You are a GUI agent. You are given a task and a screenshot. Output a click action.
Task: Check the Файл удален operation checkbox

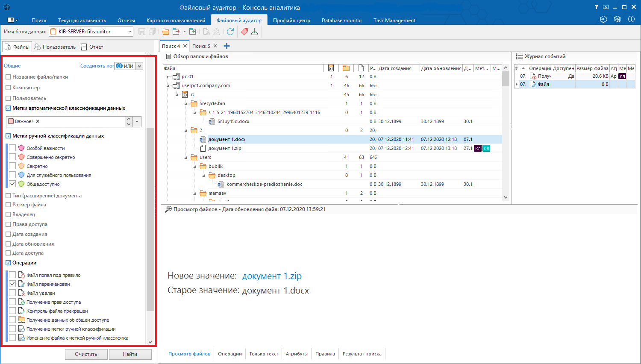point(12,293)
